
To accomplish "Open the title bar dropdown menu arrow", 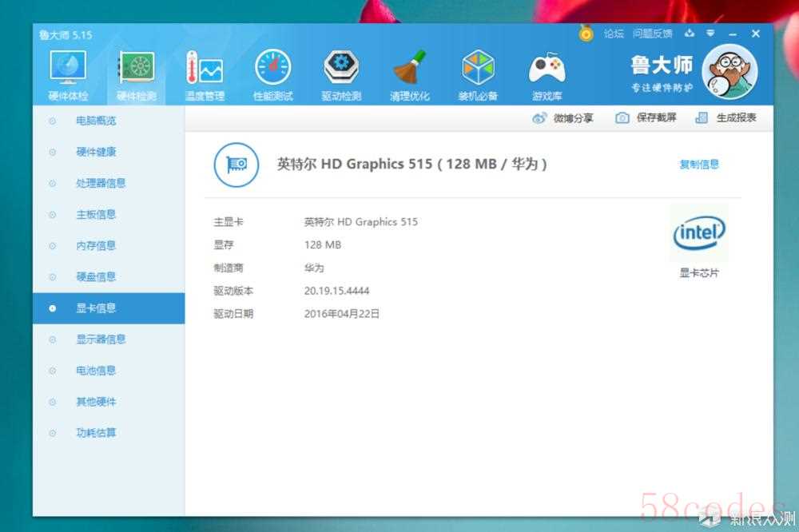I will [x=710, y=33].
